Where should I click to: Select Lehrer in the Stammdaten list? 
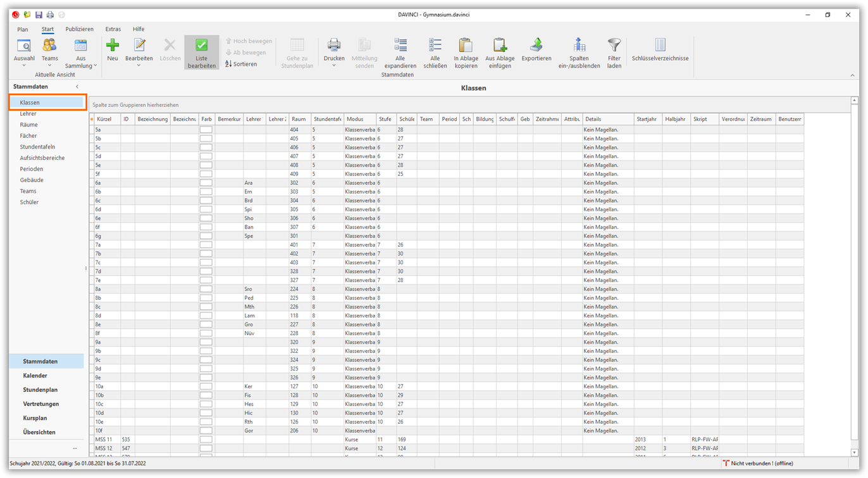coord(28,114)
